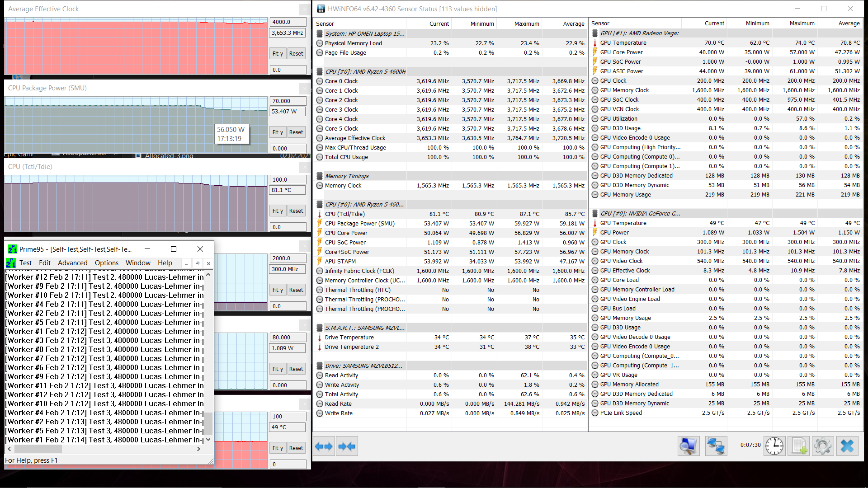
Task: Click the lightning icon beside APU STAPM
Action: pos(320,262)
